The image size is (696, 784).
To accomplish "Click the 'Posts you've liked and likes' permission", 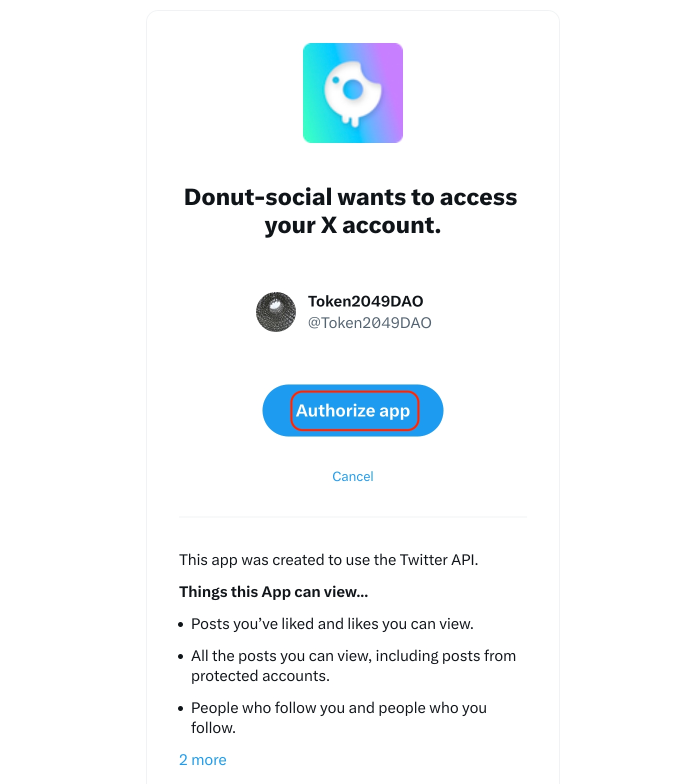I will click(x=332, y=624).
